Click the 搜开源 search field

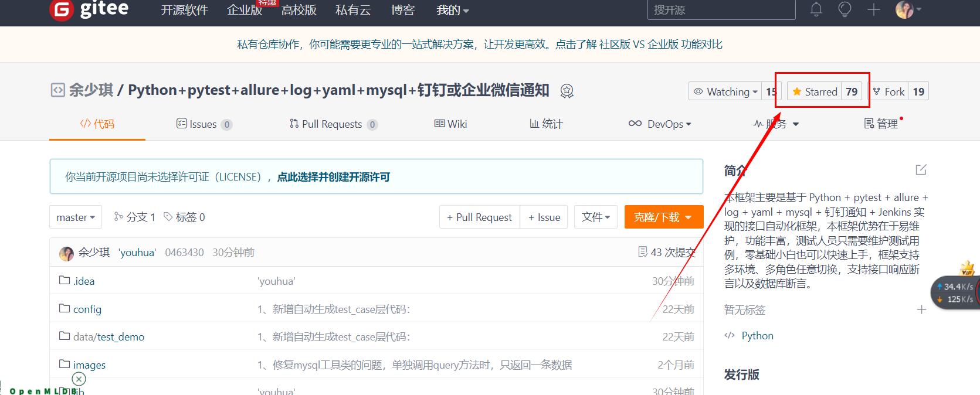pos(721,10)
